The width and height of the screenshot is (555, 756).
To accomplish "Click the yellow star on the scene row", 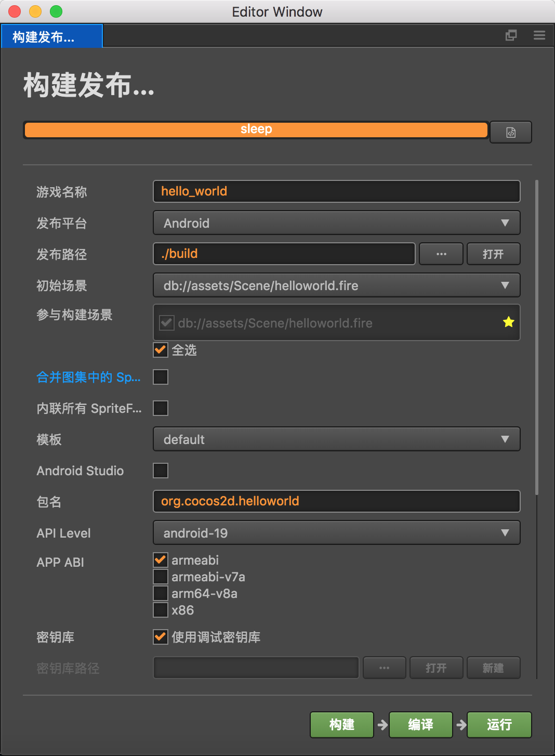I will coord(508,322).
